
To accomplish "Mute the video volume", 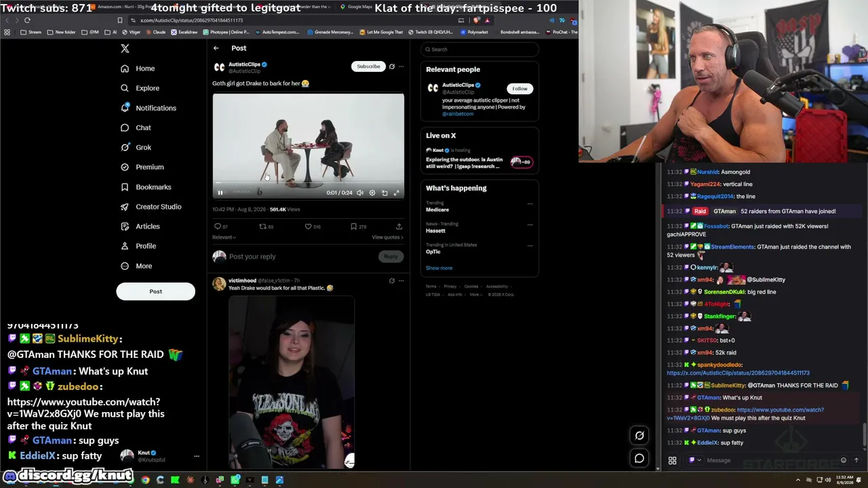I will click(360, 192).
